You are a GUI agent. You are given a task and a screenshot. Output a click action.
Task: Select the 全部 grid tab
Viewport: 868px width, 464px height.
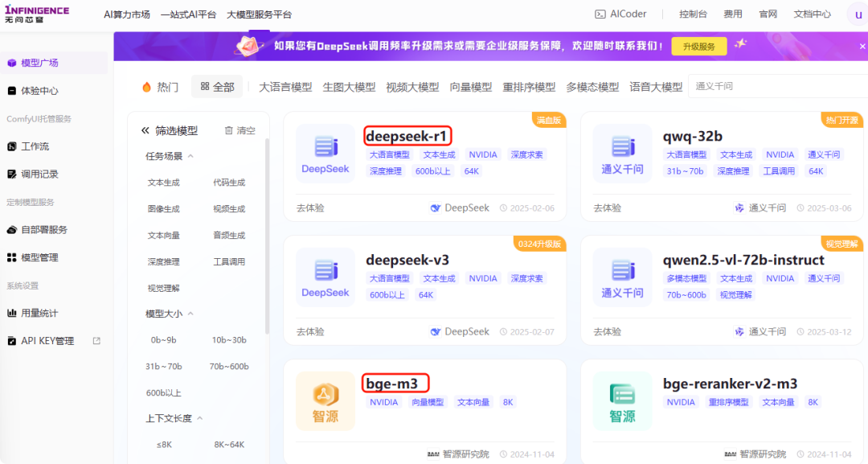(217, 87)
